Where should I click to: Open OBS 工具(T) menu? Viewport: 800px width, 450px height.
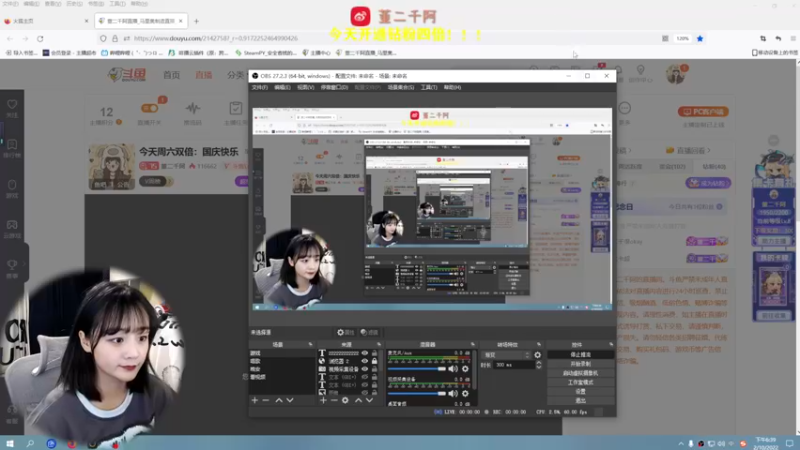point(429,87)
